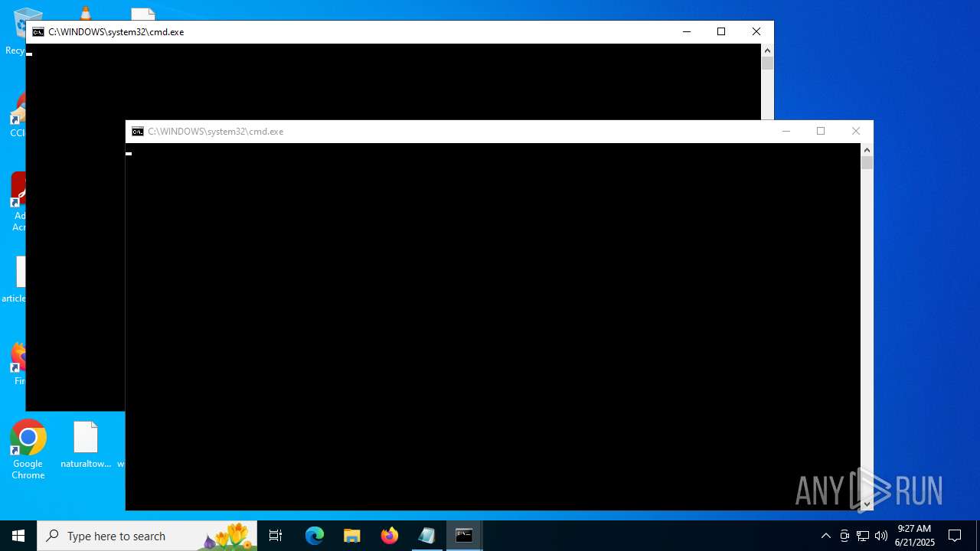Screen dimensions: 980x551
Task: Maximize the back cmd.exe window
Action: click(721, 32)
